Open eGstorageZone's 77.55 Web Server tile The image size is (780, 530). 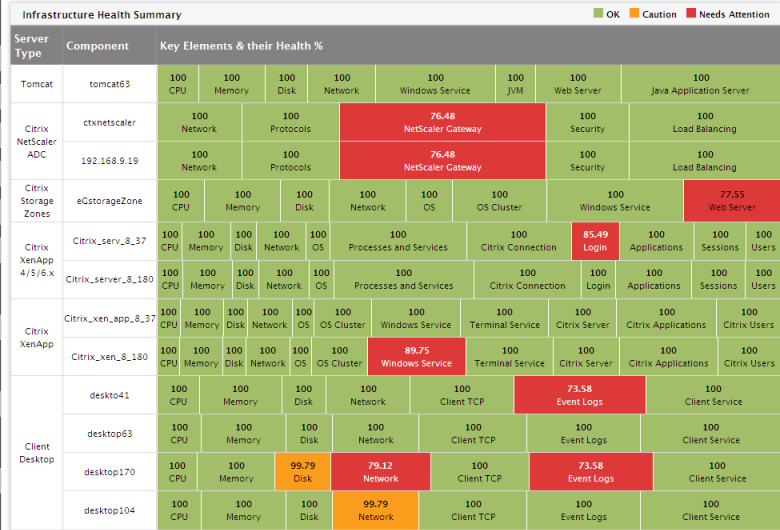(732, 201)
